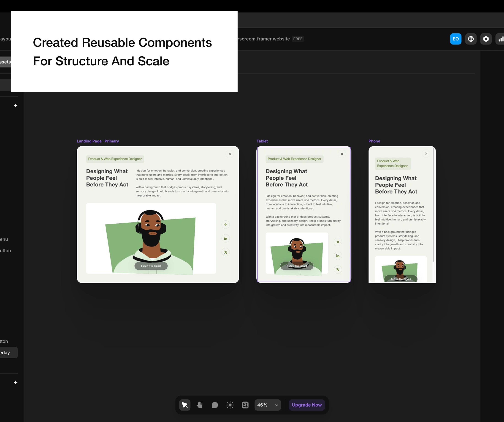
Task: Select the arrow cursor tool
Action: (184, 405)
